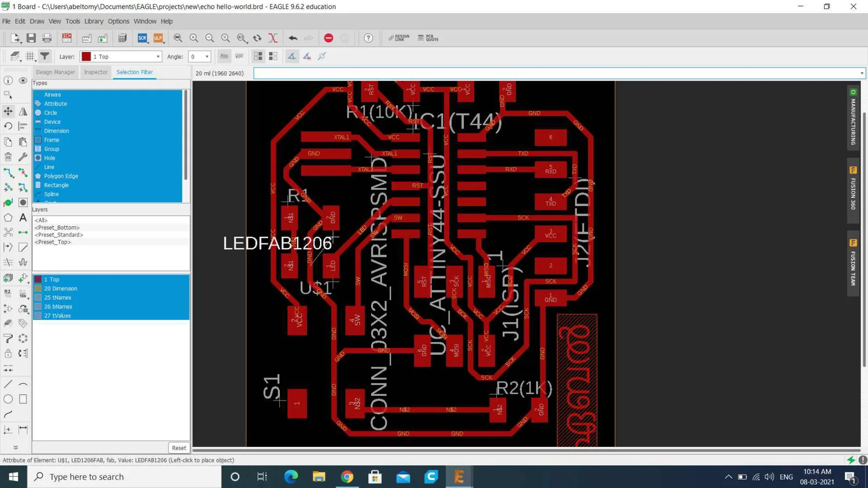Open the Tools menu
The height and width of the screenshot is (488, 868).
[73, 21]
